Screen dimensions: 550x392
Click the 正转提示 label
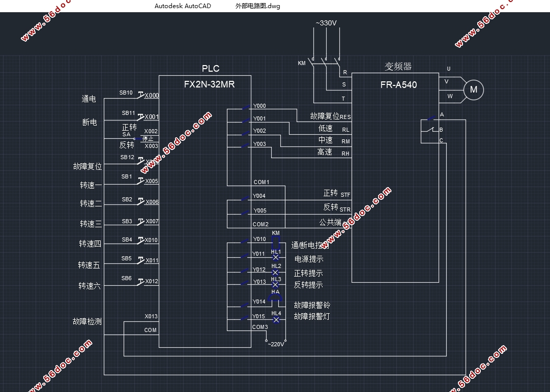tap(308, 273)
